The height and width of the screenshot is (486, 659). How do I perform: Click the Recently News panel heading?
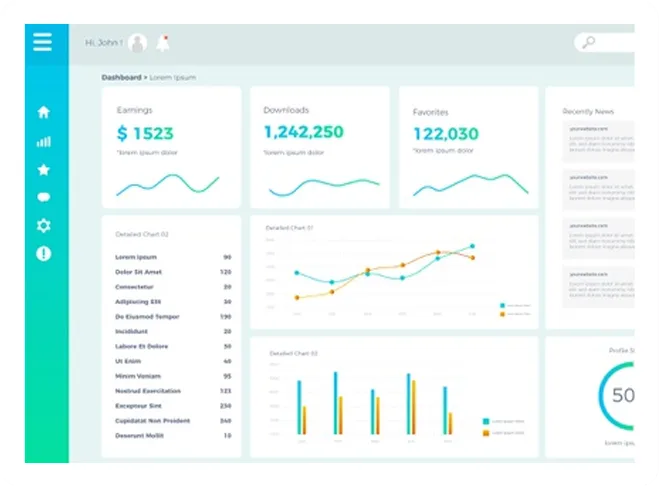pyautogui.click(x=588, y=111)
